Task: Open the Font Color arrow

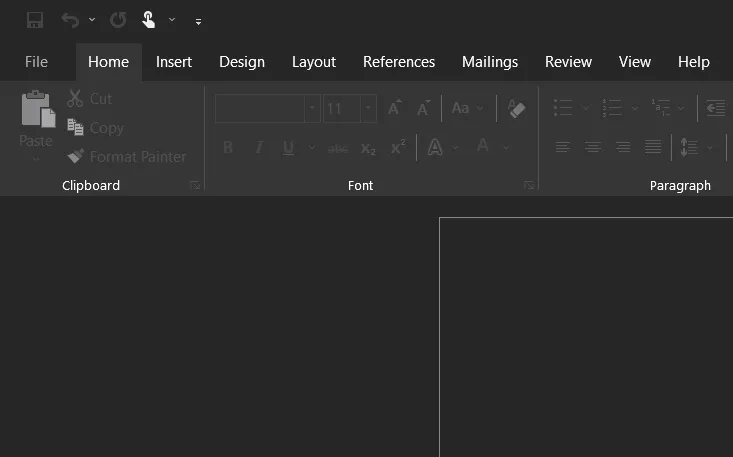Action: click(506, 148)
